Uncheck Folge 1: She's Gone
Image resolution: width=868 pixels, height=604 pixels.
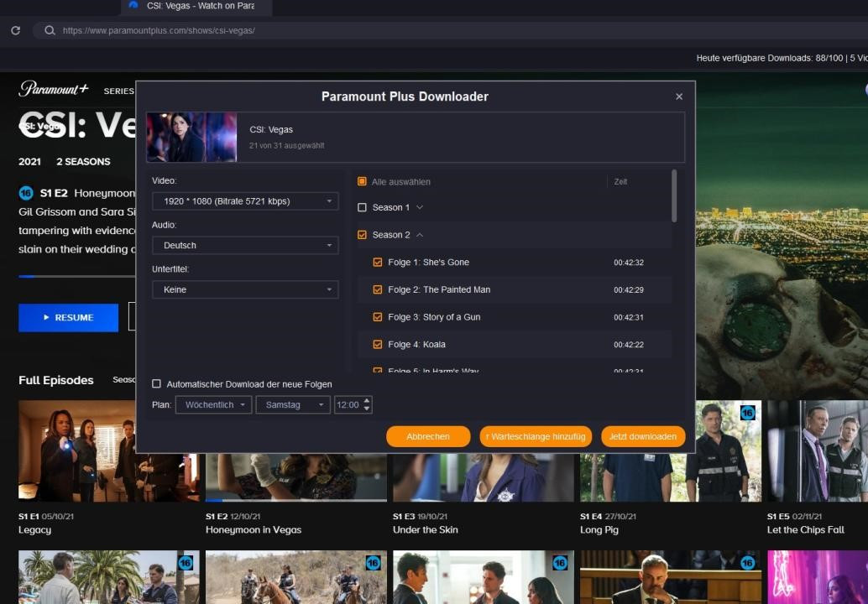click(x=378, y=263)
